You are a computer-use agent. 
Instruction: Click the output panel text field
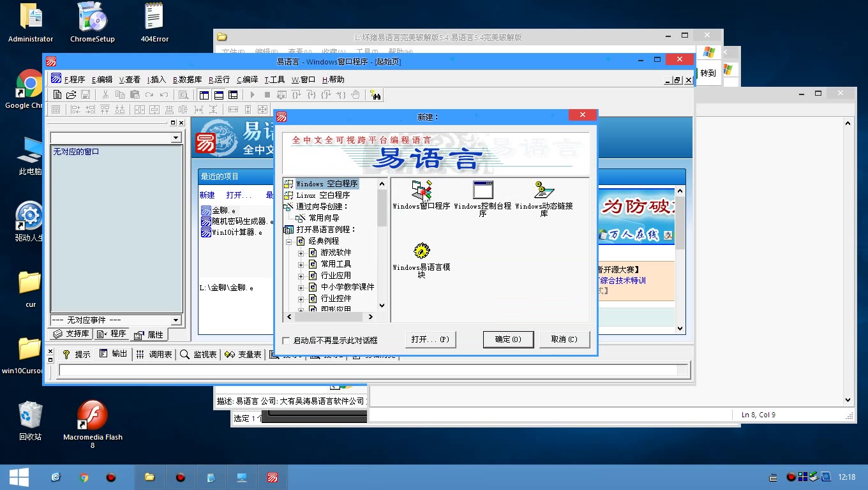click(x=368, y=370)
